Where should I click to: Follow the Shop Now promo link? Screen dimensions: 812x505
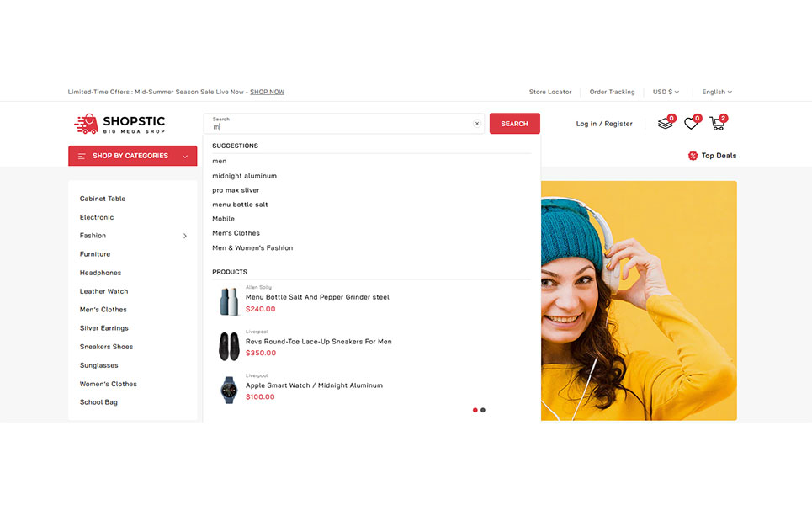click(267, 92)
